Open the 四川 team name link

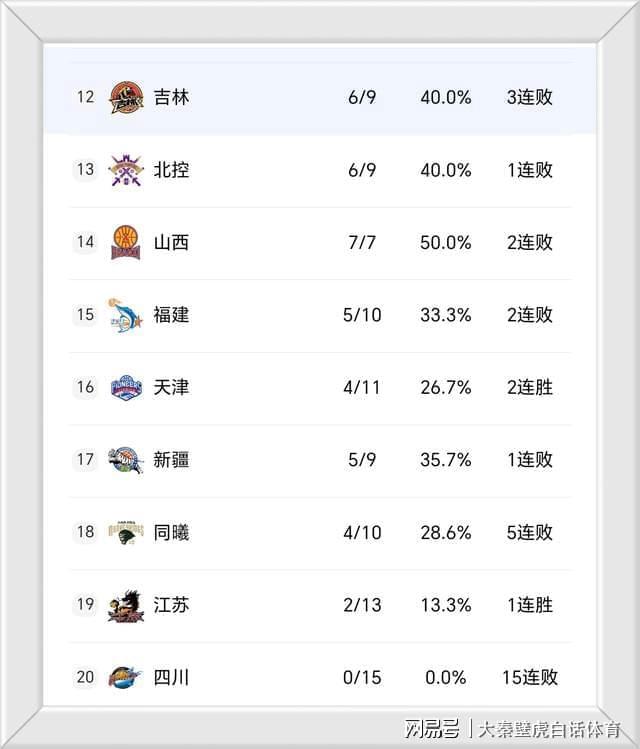click(x=171, y=677)
